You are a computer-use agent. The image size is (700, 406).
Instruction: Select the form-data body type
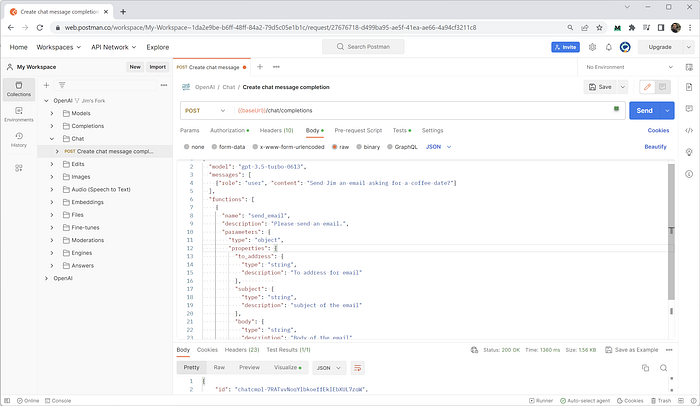pos(228,147)
